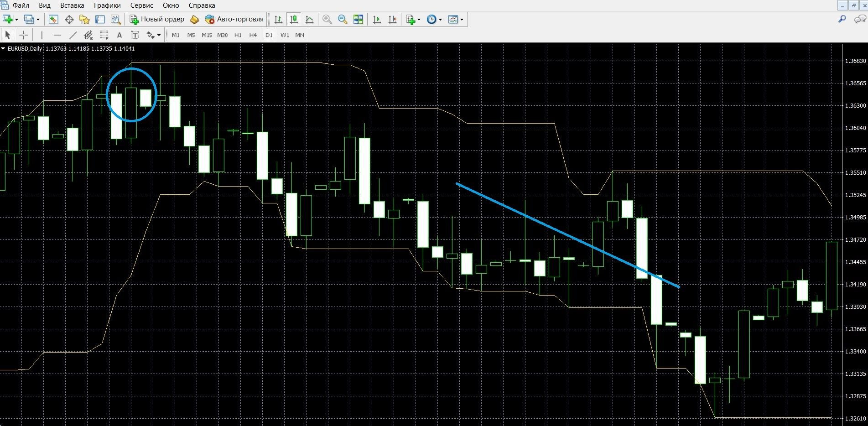The image size is (868, 426).
Task: Tile windows with the grid icon
Action: [x=358, y=19]
